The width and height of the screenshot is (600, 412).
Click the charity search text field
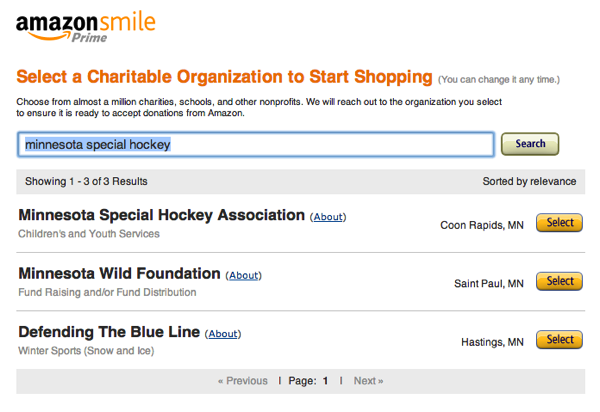coord(255,144)
